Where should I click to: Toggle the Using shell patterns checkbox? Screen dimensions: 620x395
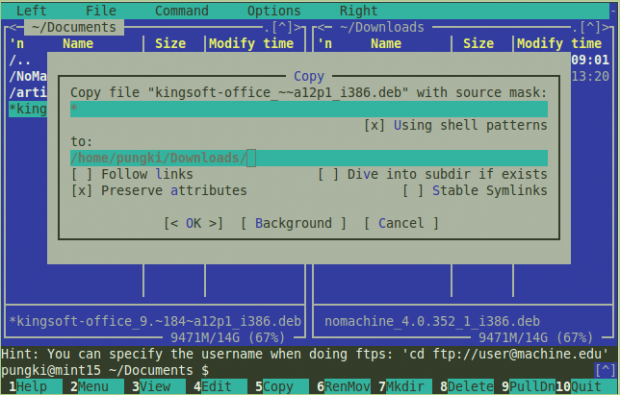(x=456, y=125)
